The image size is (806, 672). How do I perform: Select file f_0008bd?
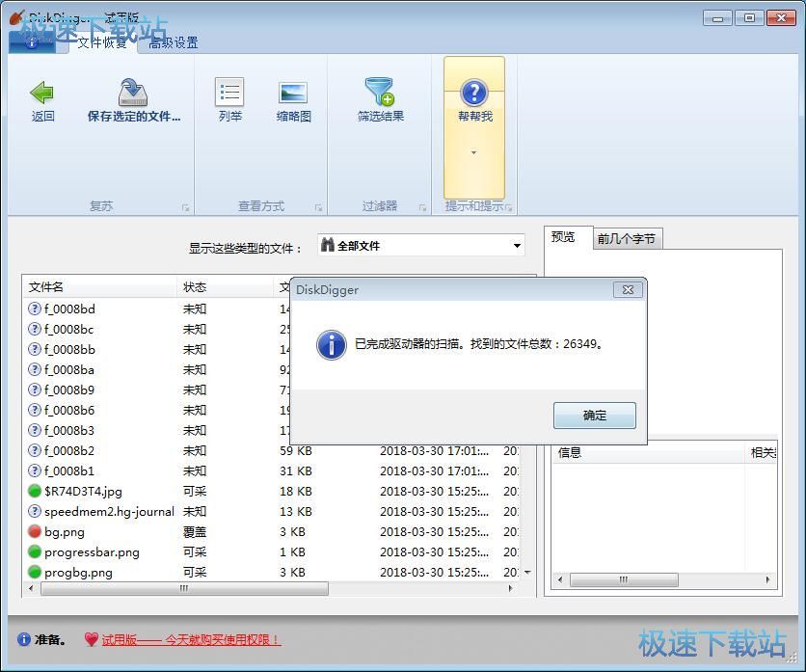click(x=69, y=309)
